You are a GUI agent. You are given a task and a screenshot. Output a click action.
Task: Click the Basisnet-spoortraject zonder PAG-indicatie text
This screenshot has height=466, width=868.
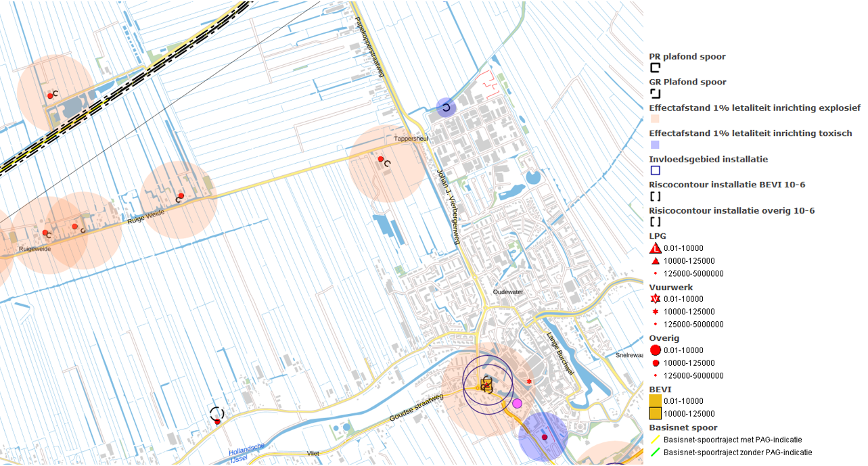[738, 452]
